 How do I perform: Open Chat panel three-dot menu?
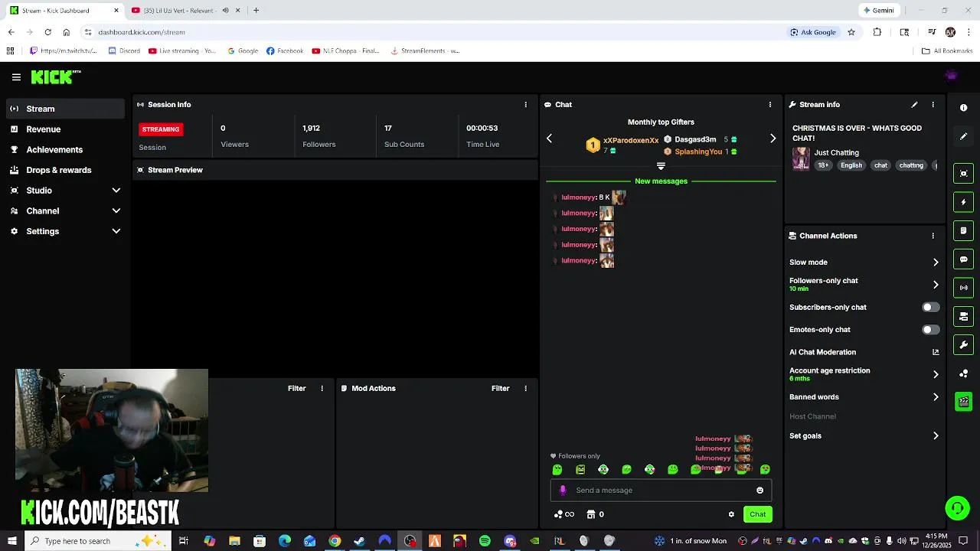(770, 105)
